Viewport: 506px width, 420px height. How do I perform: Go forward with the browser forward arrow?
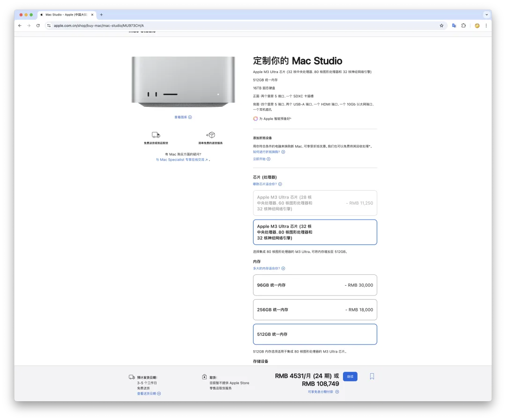tap(29, 25)
